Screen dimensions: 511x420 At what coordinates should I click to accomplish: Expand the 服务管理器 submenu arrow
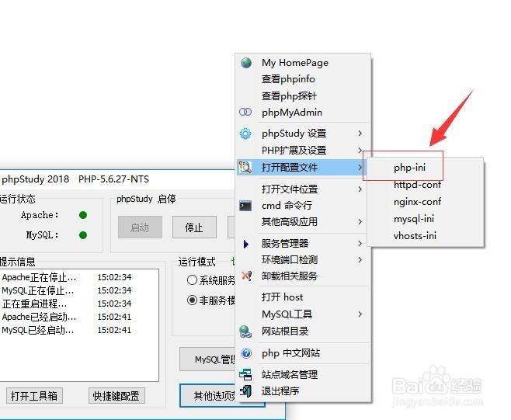click(360, 244)
